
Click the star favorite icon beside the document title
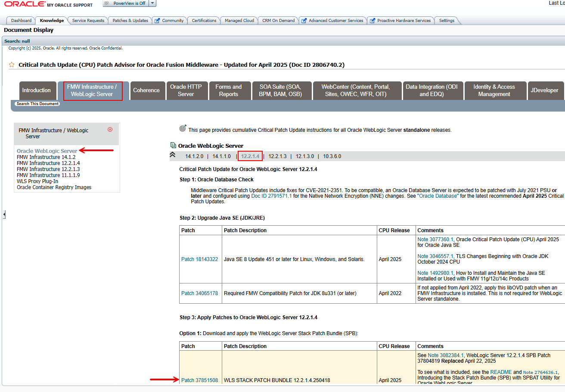tap(12, 64)
